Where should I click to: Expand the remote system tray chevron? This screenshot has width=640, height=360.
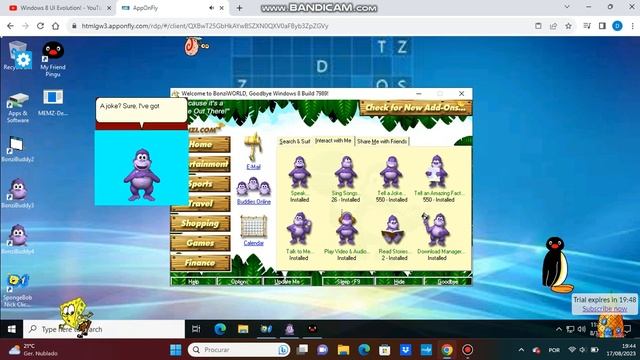click(x=559, y=329)
